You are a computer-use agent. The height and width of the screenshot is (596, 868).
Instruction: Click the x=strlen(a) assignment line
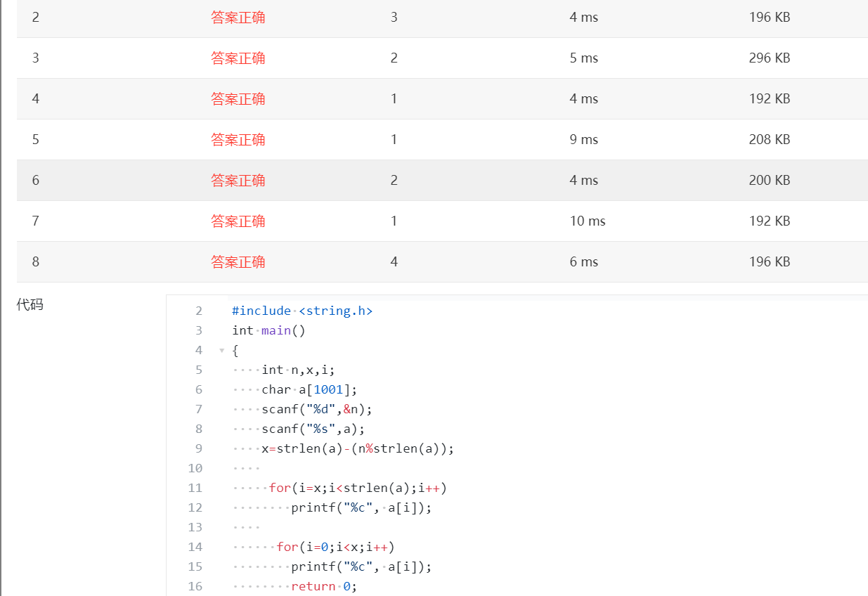[358, 448]
